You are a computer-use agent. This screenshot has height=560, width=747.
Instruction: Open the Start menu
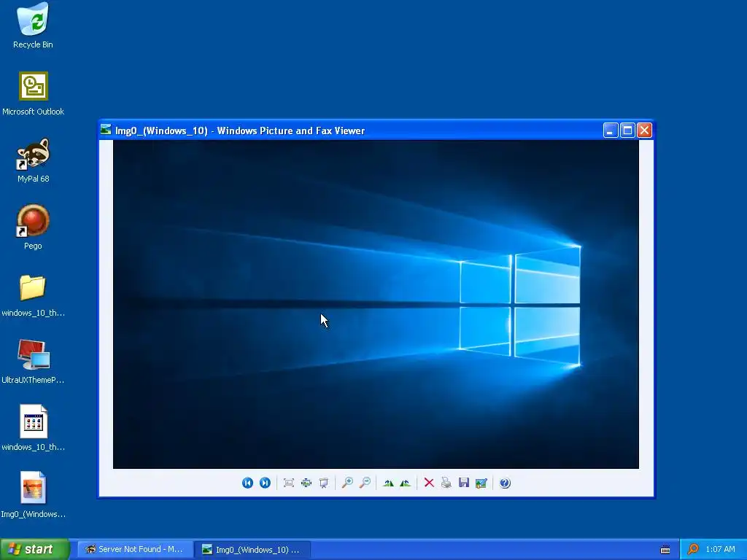tap(34, 549)
